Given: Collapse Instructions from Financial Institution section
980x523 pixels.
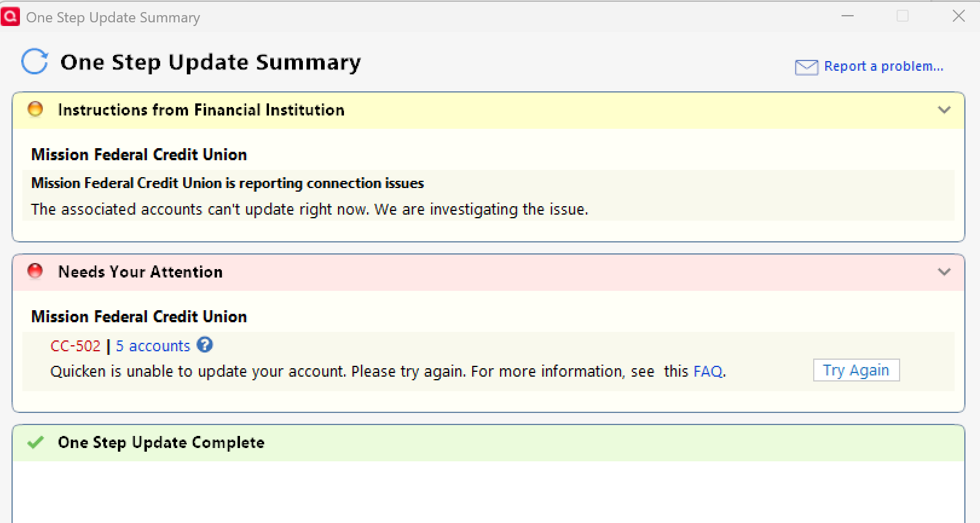Looking at the screenshot, I should pyautogui.click(x=944, y=110).
